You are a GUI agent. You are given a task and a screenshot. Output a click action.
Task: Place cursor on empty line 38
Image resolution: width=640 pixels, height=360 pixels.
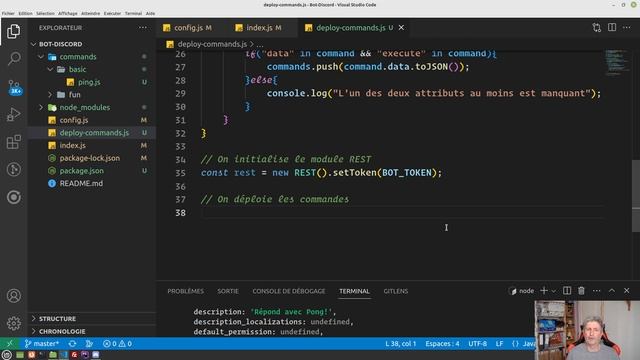coord(402,213)
